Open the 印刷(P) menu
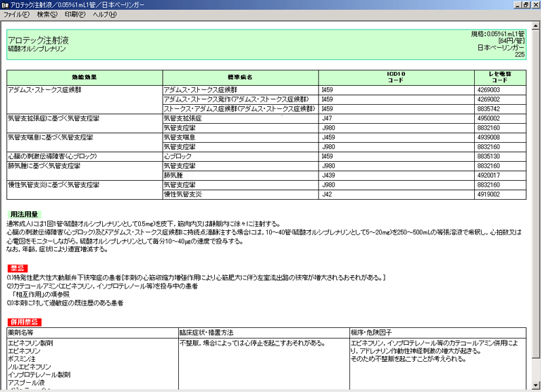541x392 pixels. (x=75, y=15)
